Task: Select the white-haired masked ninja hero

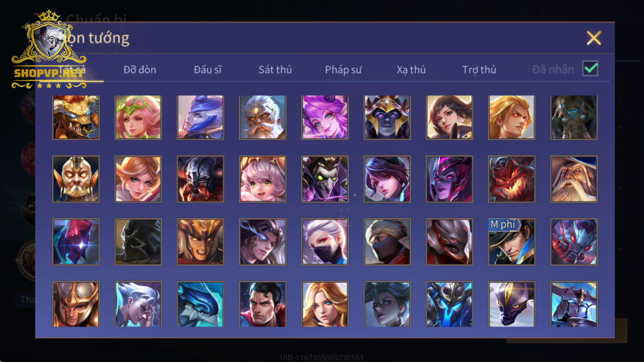Action: click(x=325, y=242)
